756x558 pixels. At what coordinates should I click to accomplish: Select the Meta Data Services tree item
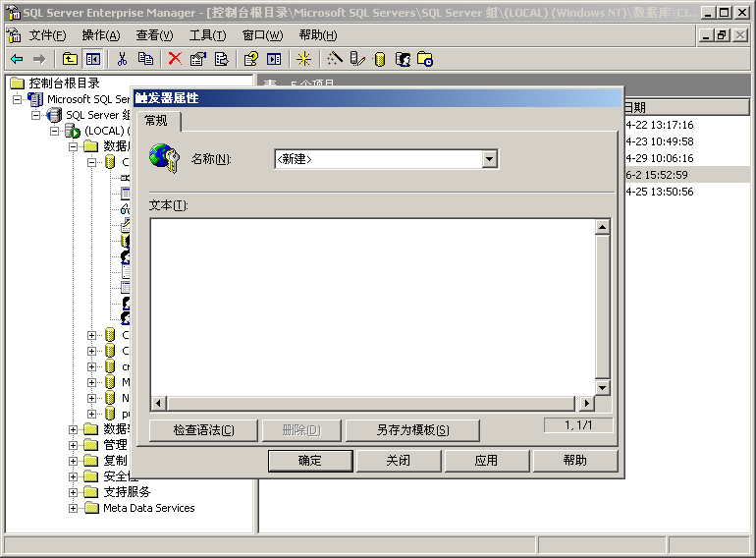149,508
